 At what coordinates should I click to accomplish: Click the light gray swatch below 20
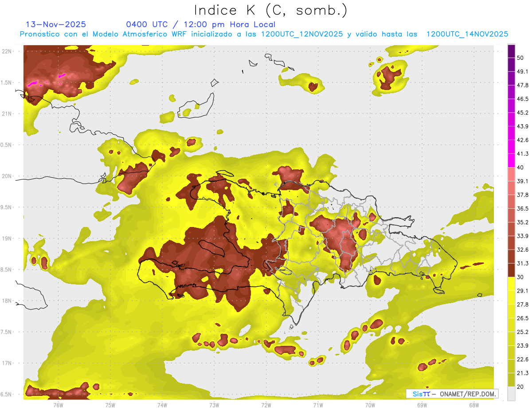click(511, 393)
